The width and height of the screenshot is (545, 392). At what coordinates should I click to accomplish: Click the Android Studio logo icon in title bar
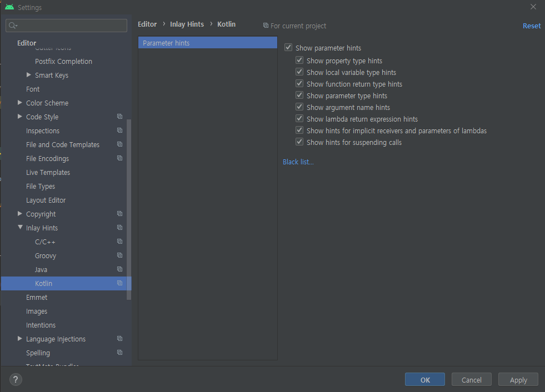click(9, 7)
